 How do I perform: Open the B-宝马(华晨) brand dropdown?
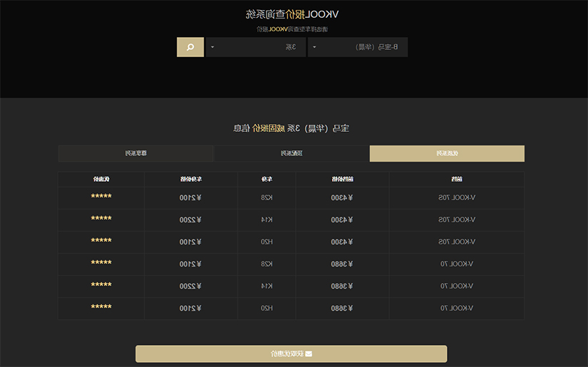click(x=358, y=47)
